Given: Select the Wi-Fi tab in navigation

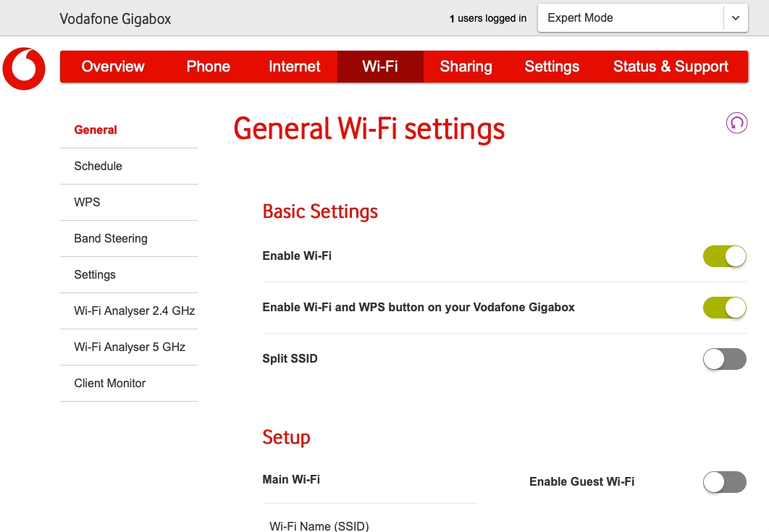Looking at the screenshot, I should (379, 66).
